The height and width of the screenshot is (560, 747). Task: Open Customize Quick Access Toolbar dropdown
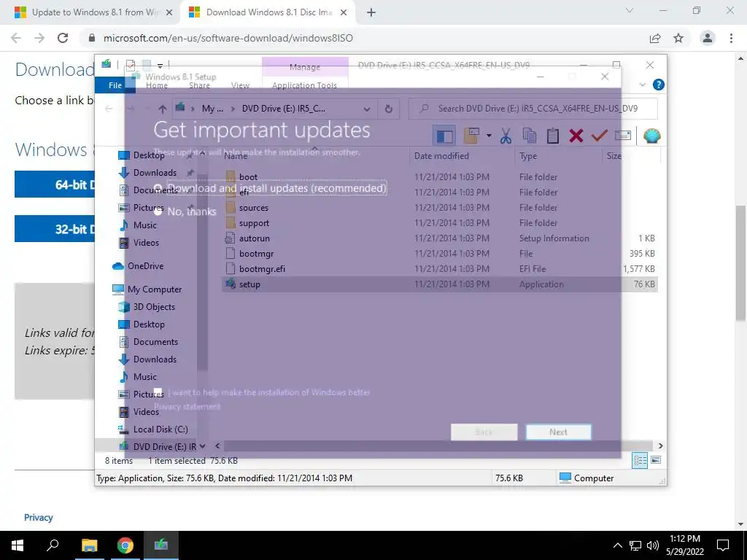(x=160, y=65)
